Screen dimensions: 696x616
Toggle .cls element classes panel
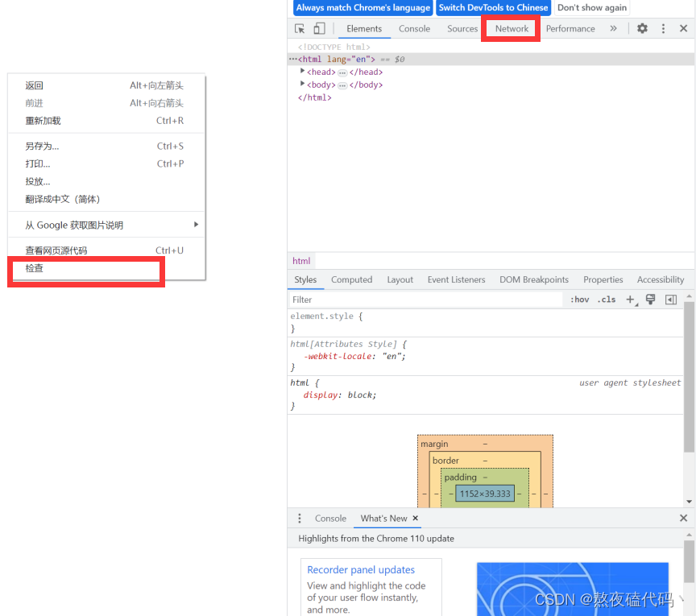coord(607,300)
